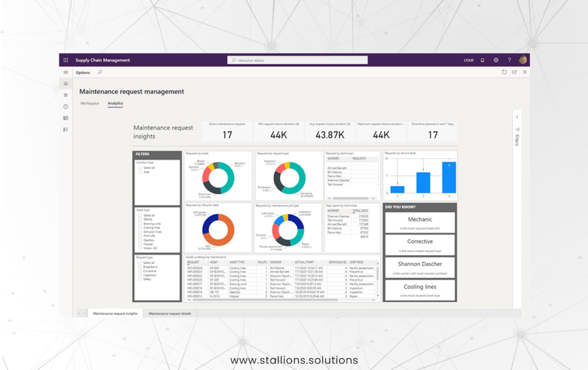Click the Cooling lines did-you-know card
Image resolution: width=588 pixels, height=370 pixels.
click(x=420, y=290)
